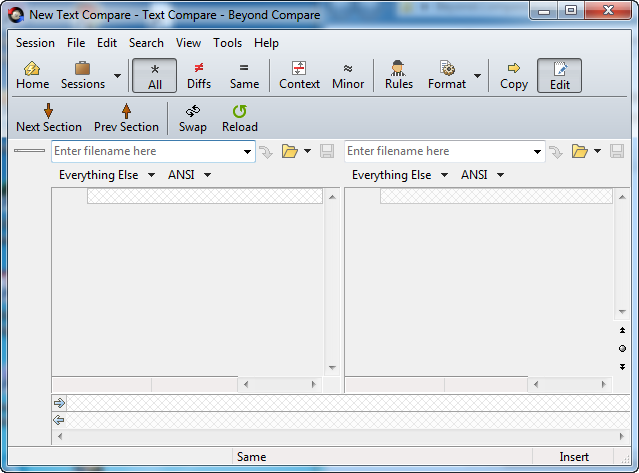639x473 pixels.
Task: Click right pane horizontal scroll left arrow
Action: click(x=536, y=384)
